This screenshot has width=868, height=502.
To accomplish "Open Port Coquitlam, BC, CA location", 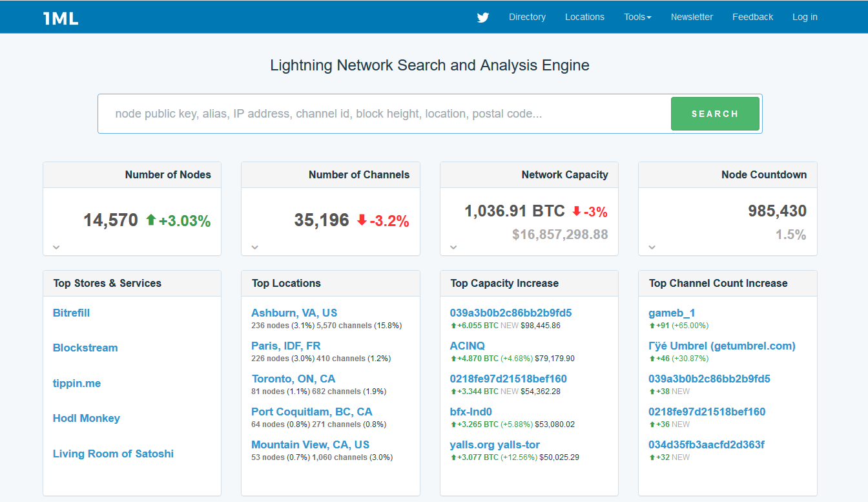I will pyautogui.click(x=312, y=412).
